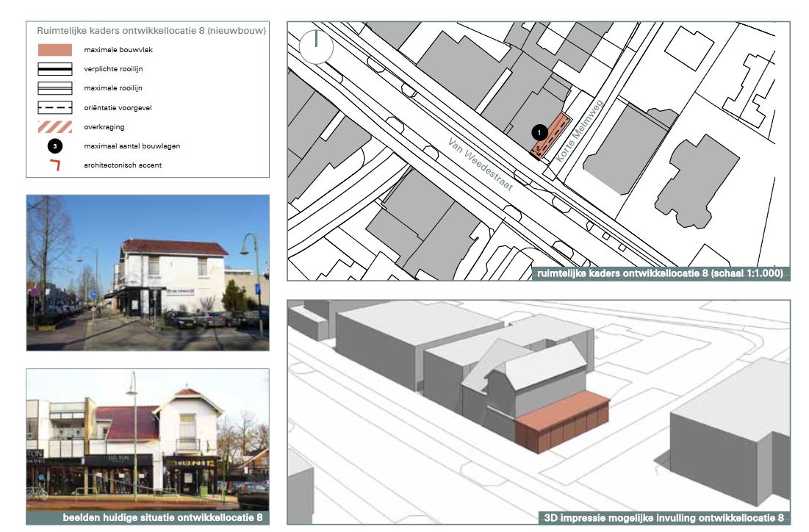Click the 'maximale bouwvlak' label
The height and width of the screenshot is (532, 809).
118,49
